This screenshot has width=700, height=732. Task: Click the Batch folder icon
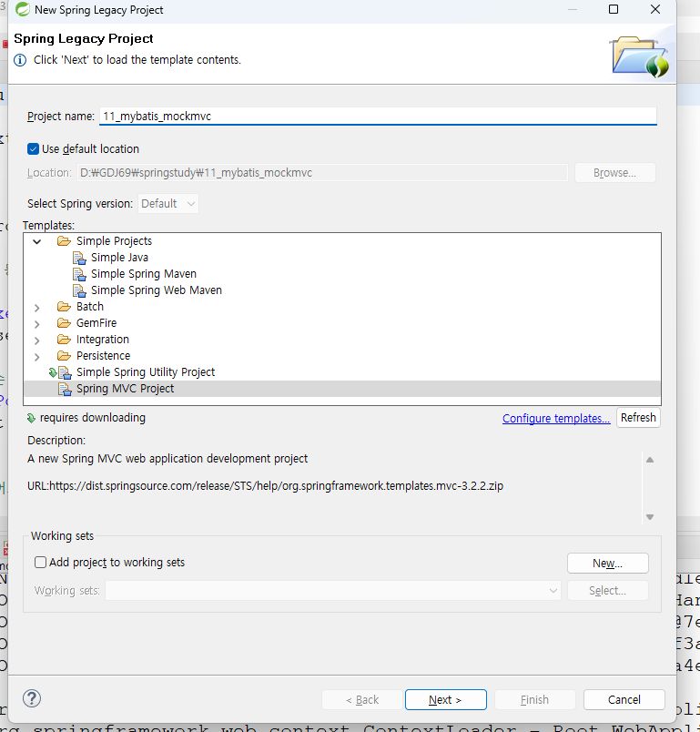point(64,307)
